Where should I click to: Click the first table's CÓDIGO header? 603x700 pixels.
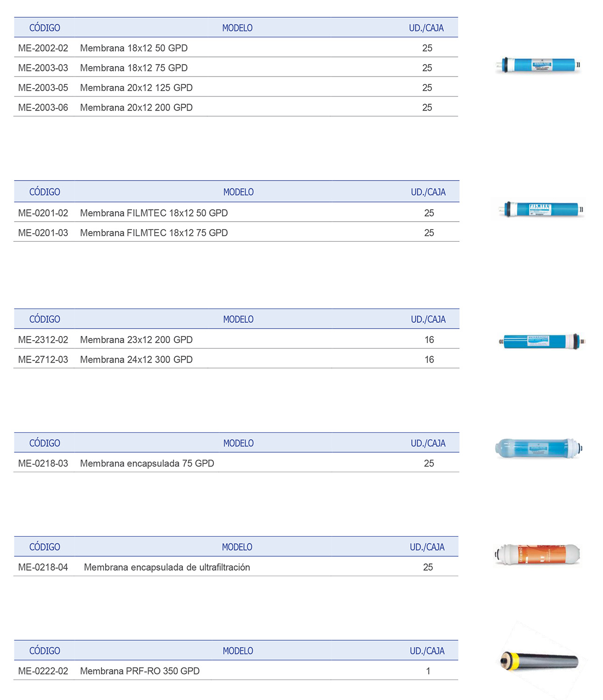45,28
